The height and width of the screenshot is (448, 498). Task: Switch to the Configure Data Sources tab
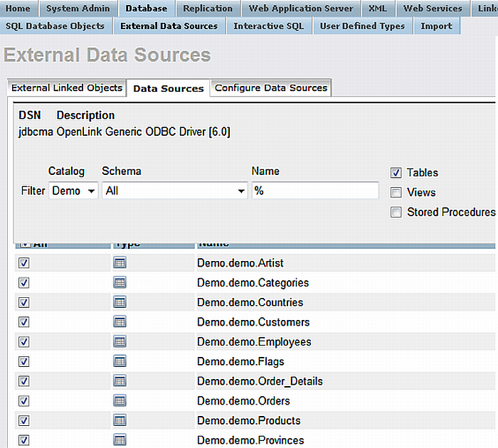click(x=271, y=88)
